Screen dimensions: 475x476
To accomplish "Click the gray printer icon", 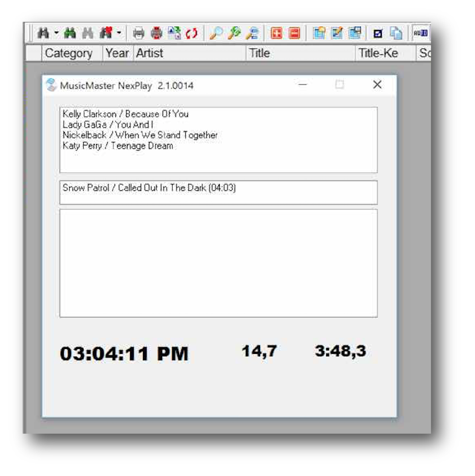I will tap(139, 33).
